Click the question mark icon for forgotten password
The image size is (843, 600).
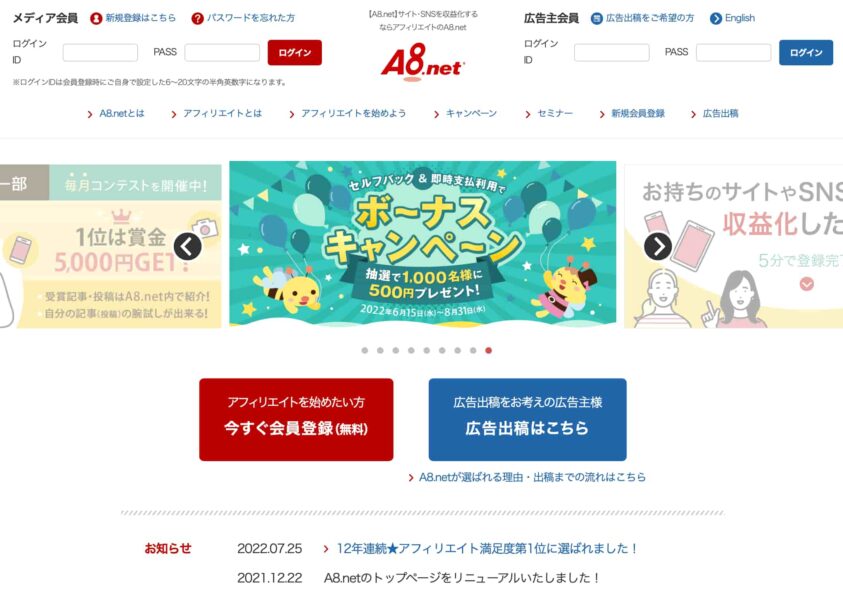pos(197,18)
